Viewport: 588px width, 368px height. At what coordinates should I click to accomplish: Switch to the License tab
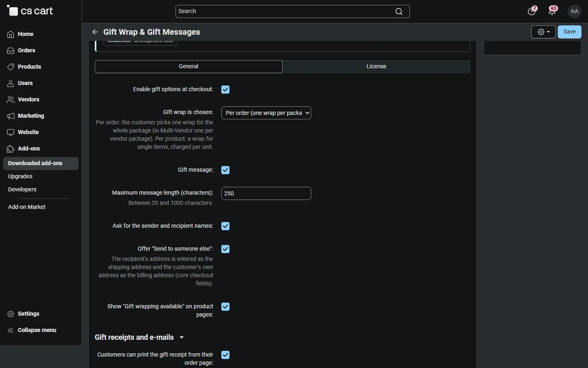pyautogui.click(x=376, y=67)
